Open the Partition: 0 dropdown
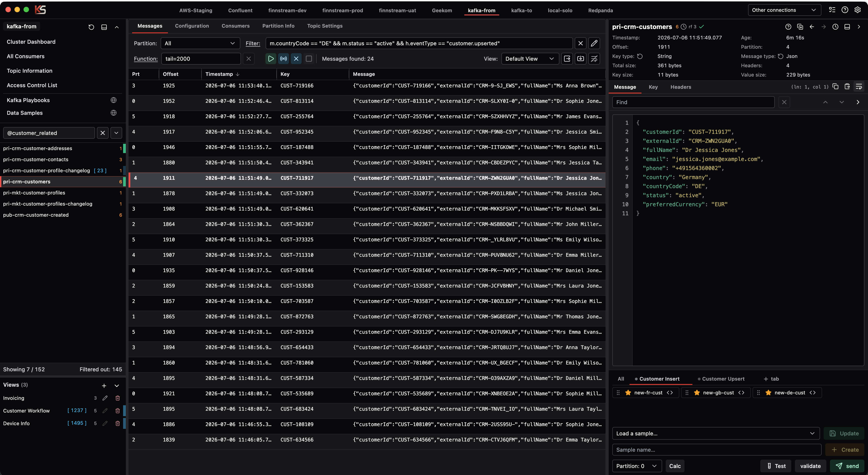The height and width of the screenshot is (475, 868). coord(637,466)
